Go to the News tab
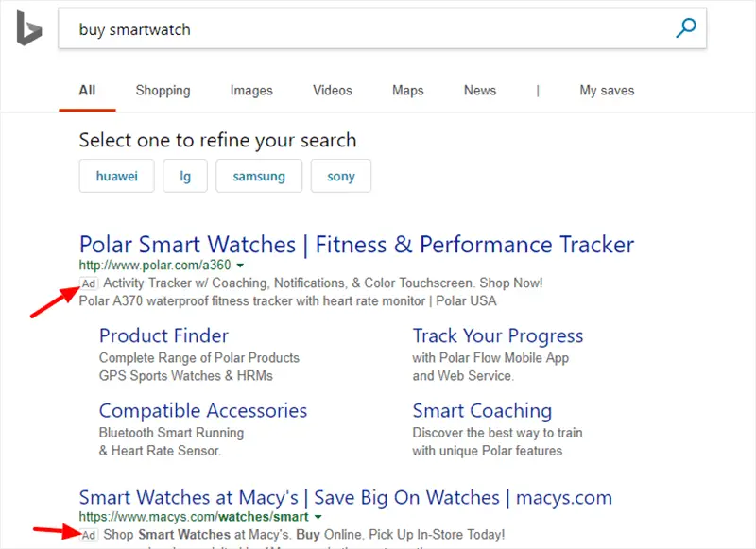 click(480, 91)
